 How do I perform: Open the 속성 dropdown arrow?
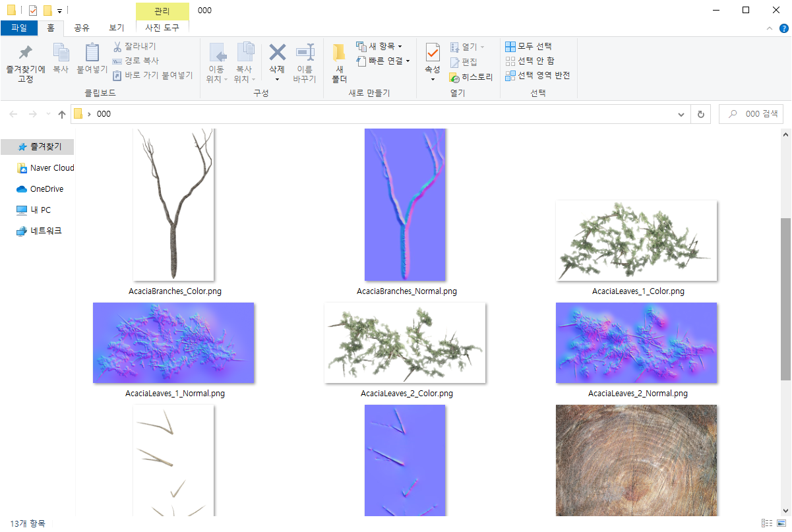click(433, 79)
